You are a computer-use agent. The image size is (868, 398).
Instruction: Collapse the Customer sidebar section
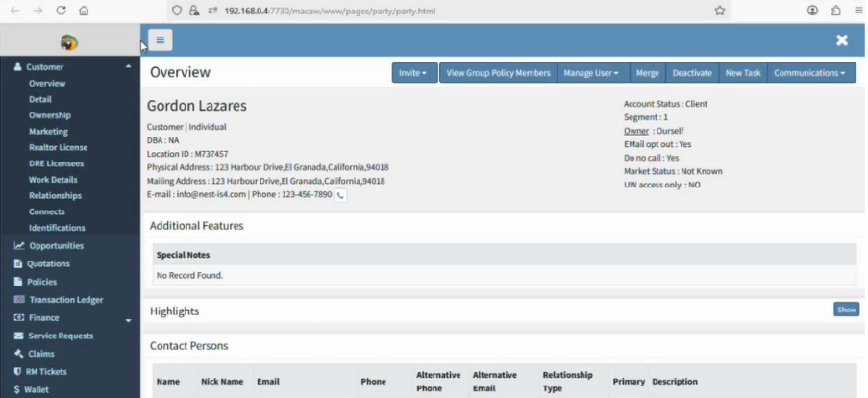coord(129,67)
